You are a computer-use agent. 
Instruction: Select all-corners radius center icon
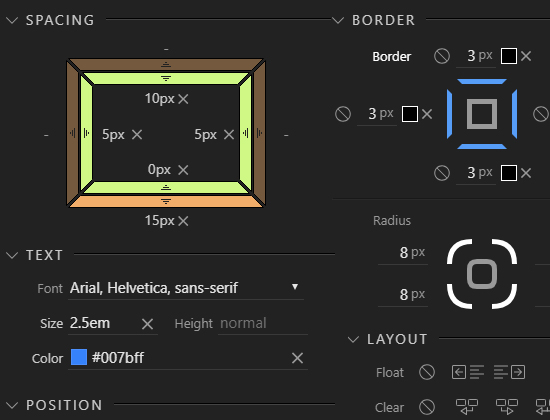pyautogui.click(x=482, y=274)
